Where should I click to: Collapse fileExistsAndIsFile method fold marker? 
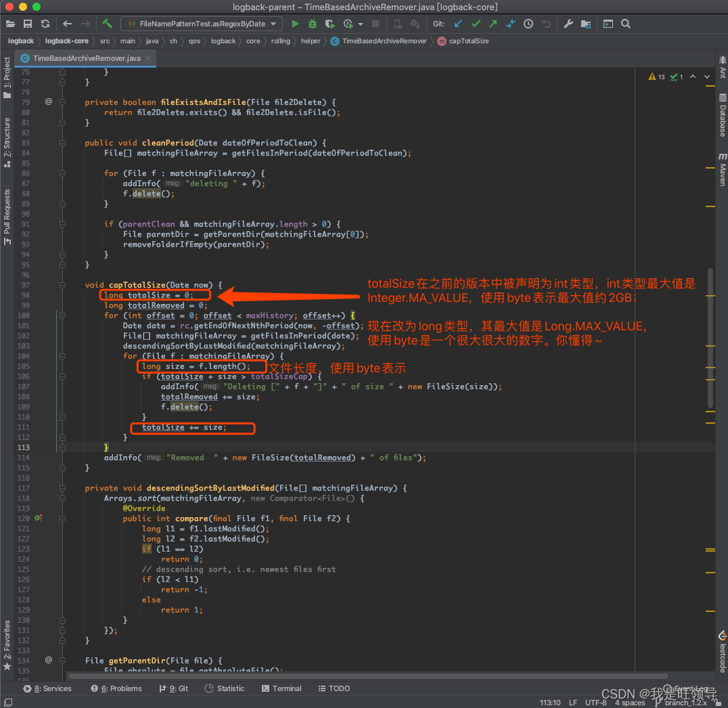click(x=63, y=102)
